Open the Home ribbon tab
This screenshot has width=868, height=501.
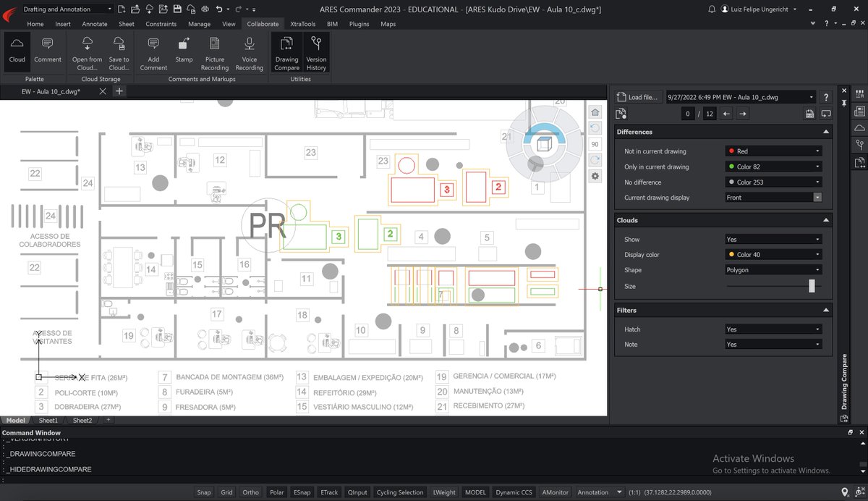point(35,24)
